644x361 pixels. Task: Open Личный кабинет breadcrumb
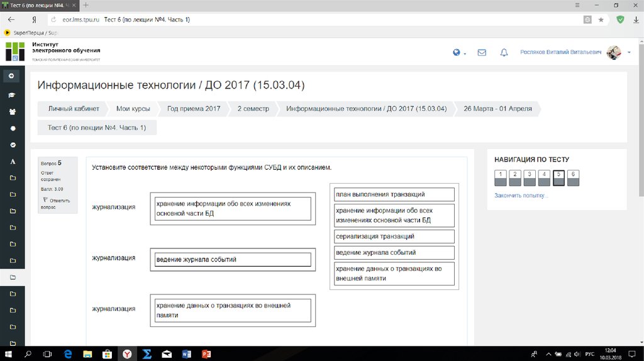tap(74, 108)
